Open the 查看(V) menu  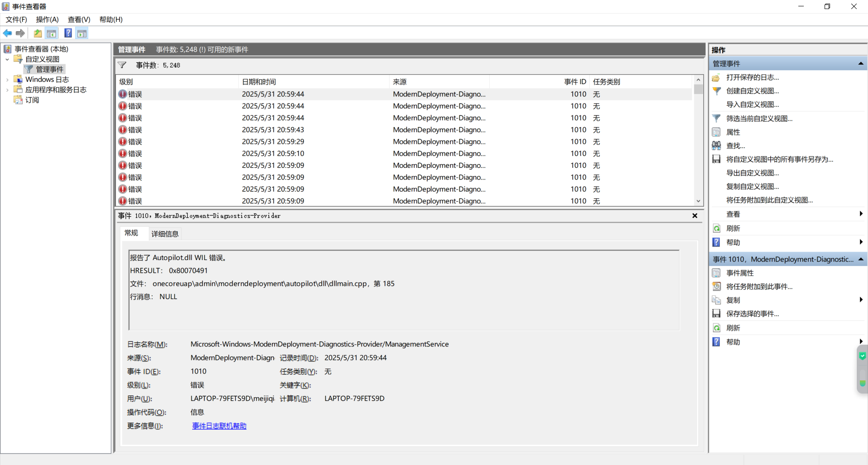(x=79, y=19)
